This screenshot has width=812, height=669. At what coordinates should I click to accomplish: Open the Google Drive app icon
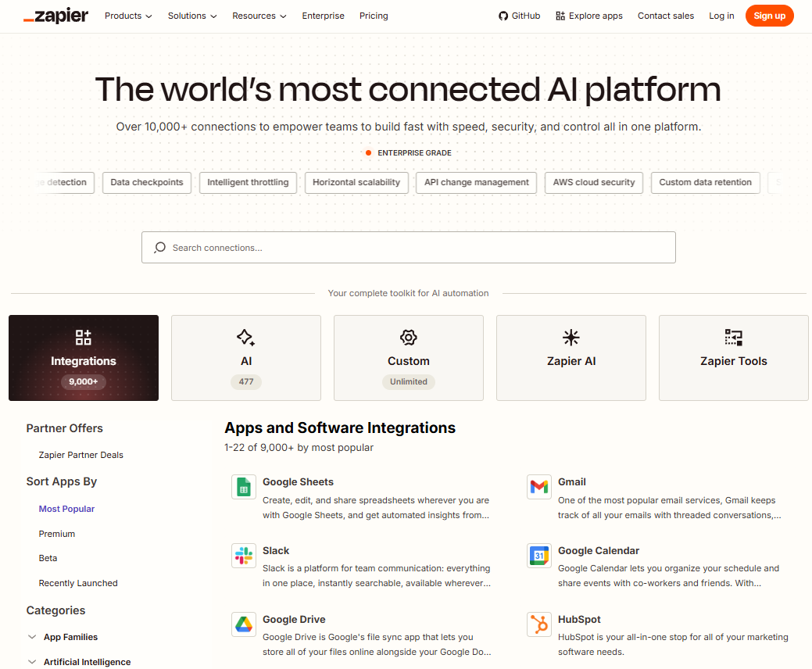point(244,625)
